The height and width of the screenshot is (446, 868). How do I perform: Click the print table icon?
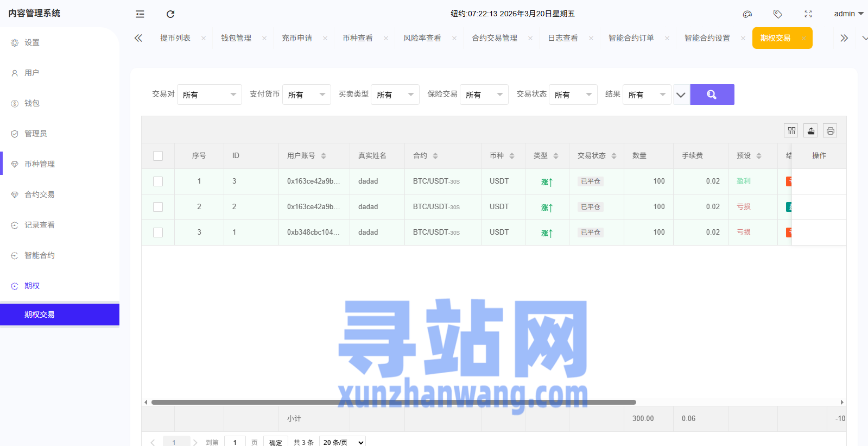tap(830, 130)
